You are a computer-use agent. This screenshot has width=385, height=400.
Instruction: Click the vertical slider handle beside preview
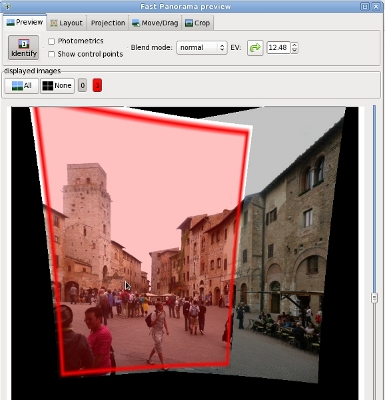374,298
